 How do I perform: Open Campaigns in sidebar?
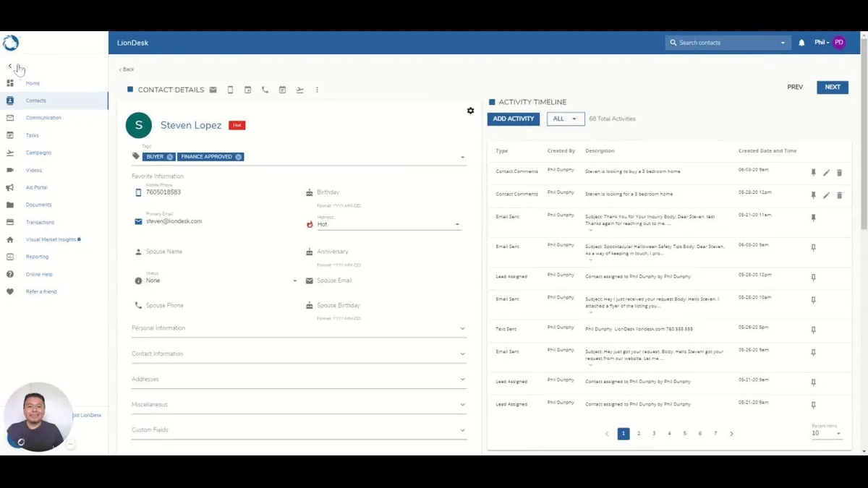38,153
